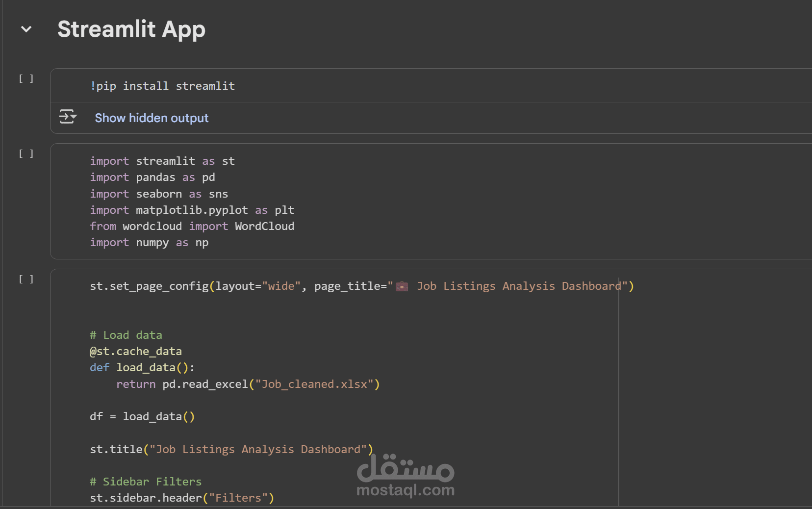
Task: Click the @st.cache_data decorator line
Action: 136,352
